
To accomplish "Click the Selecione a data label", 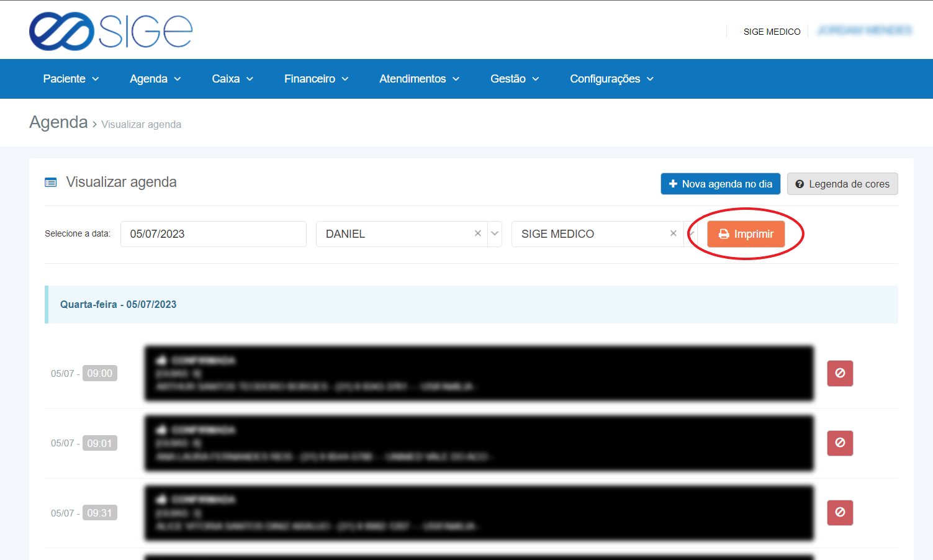I will (78, 233).
